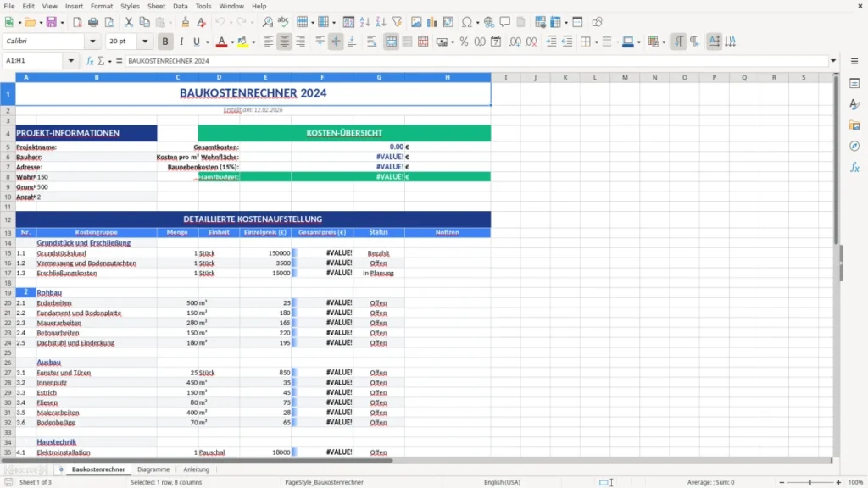Increase the cell indent

coord(551,42)
